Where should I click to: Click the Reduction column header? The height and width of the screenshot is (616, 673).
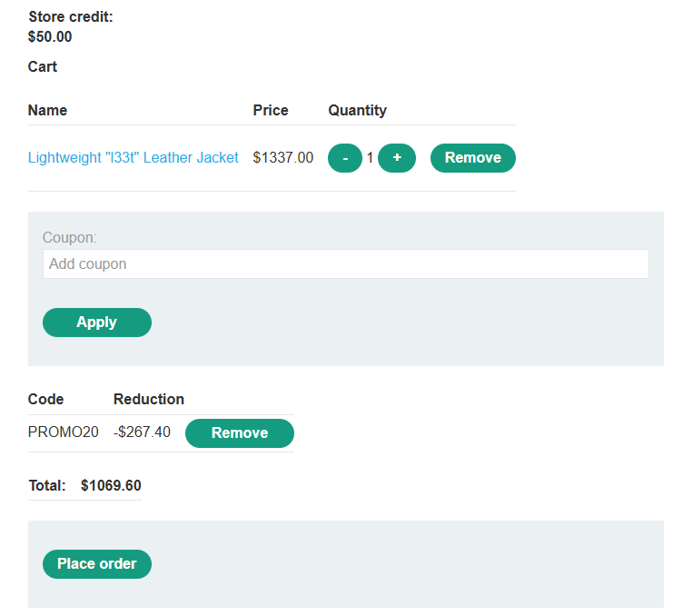click(149, 400)
